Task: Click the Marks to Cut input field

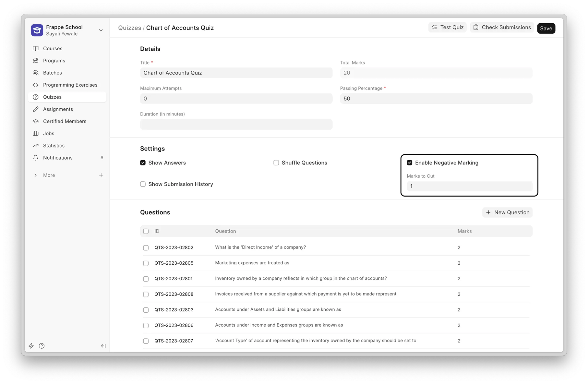Action: [x=469, y=186]
